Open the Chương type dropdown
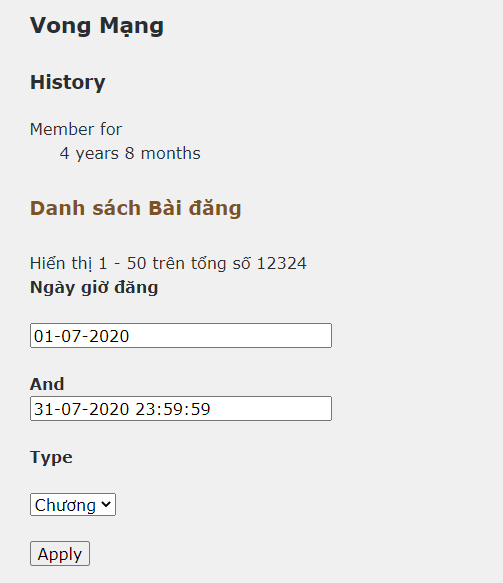The image size is (503, 583). [73, 505]
